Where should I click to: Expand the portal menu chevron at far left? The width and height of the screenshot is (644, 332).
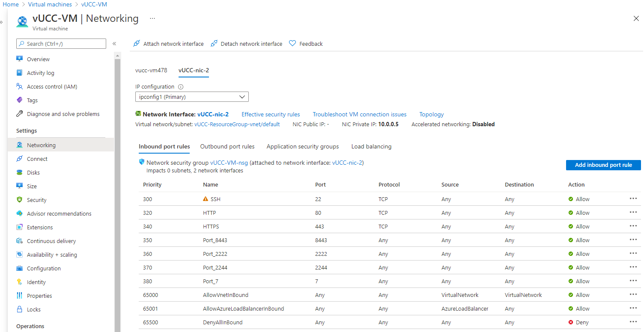(x=2, y=22)
